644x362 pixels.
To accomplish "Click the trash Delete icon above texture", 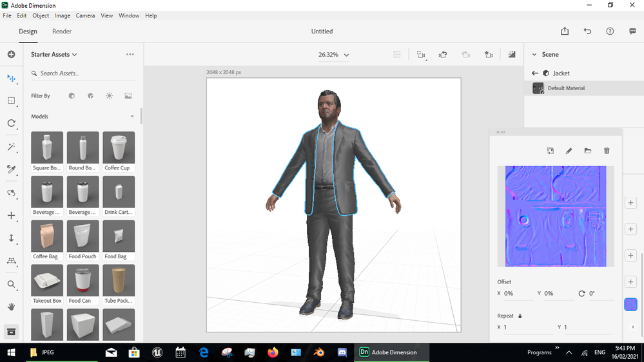I will tap(607, 151).
